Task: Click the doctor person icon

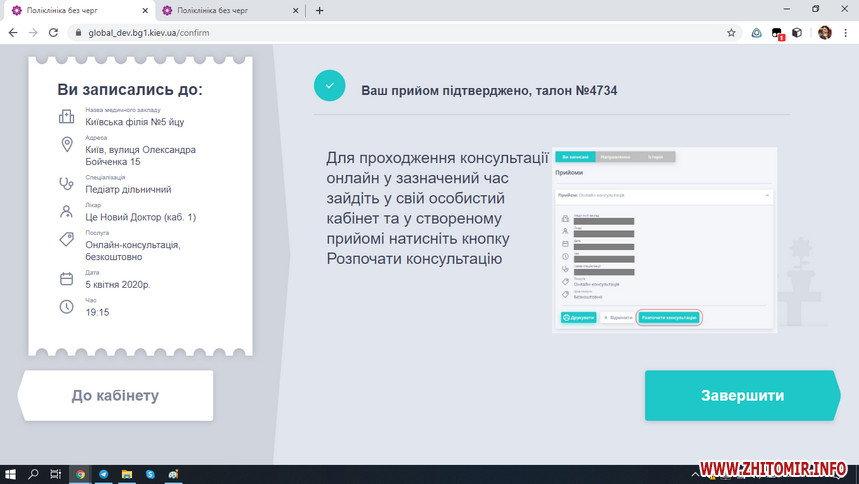Action: tap(67, 212)
